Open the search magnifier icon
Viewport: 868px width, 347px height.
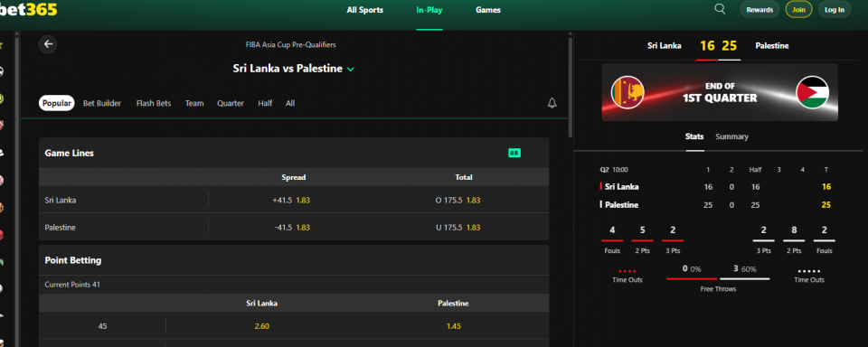720,9
